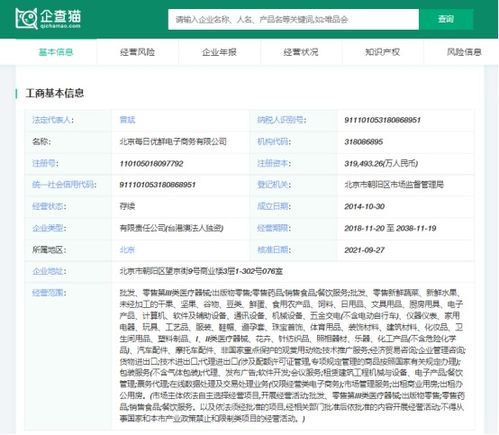Select the 有限责任公司 enterprise type value
Screen dimensions: 499x435
(x=171, y=228)
